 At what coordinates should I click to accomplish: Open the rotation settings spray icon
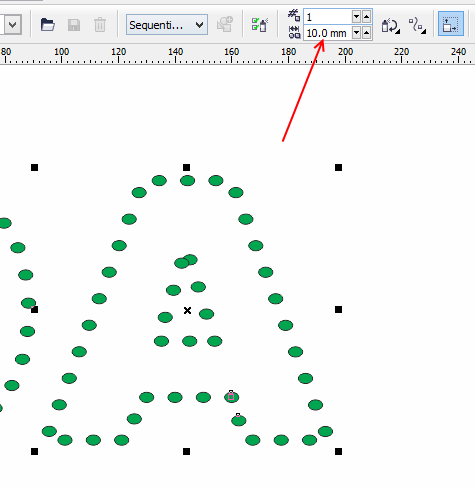pos(390,26)
